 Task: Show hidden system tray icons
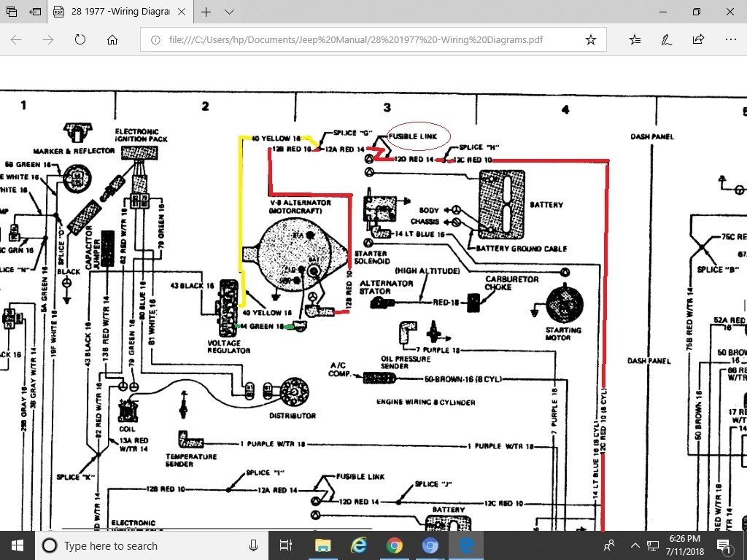(x=635, y=545)
